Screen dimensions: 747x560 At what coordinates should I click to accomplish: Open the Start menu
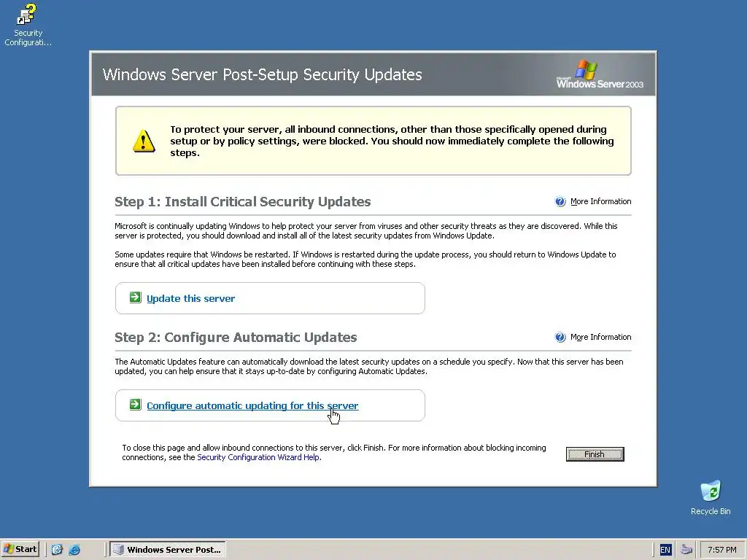click(20, 549)
